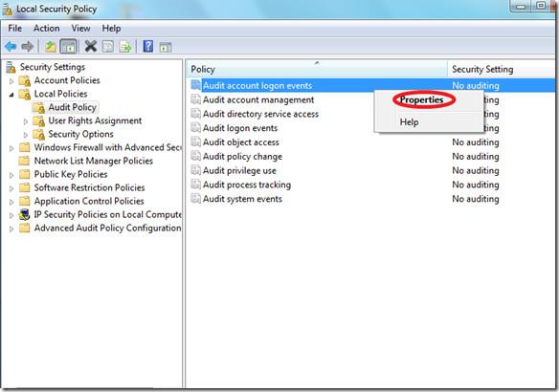The width and height of the screenshot is (559, 392).
Task: Click the Show/Hide Action Pane icon
Action: point(166,47)
